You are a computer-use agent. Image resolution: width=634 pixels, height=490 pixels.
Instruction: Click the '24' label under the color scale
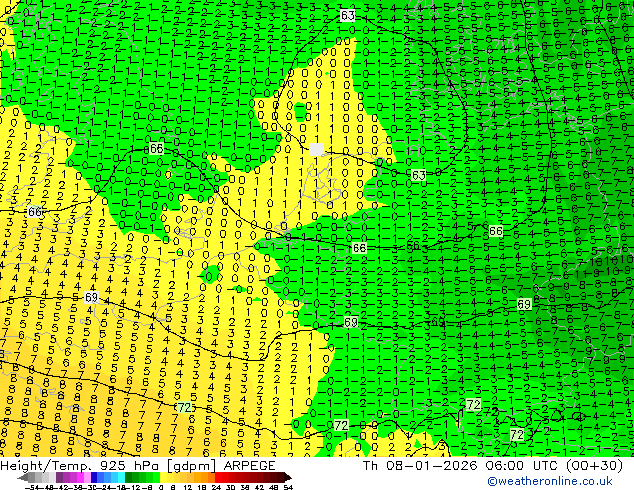pos(216,487)
